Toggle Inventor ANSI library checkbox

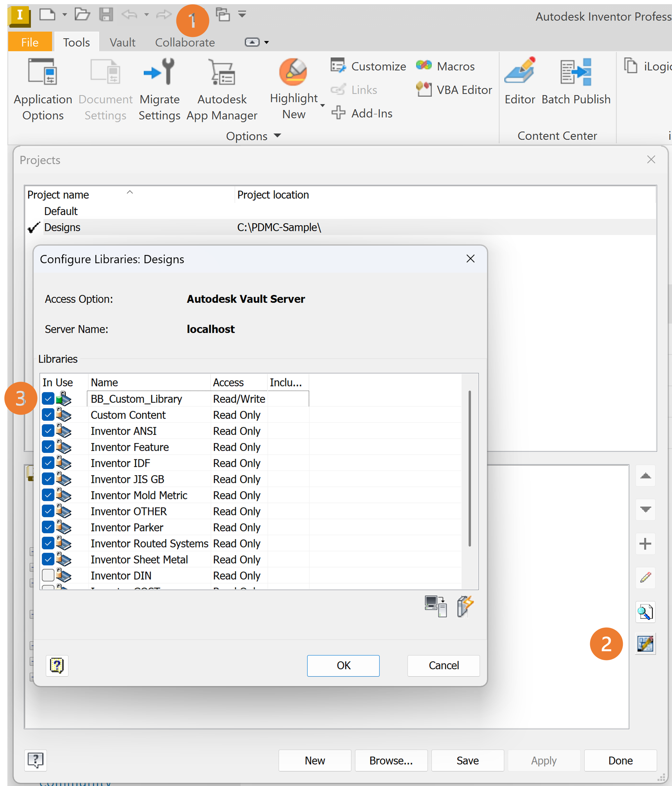point(48,431)
